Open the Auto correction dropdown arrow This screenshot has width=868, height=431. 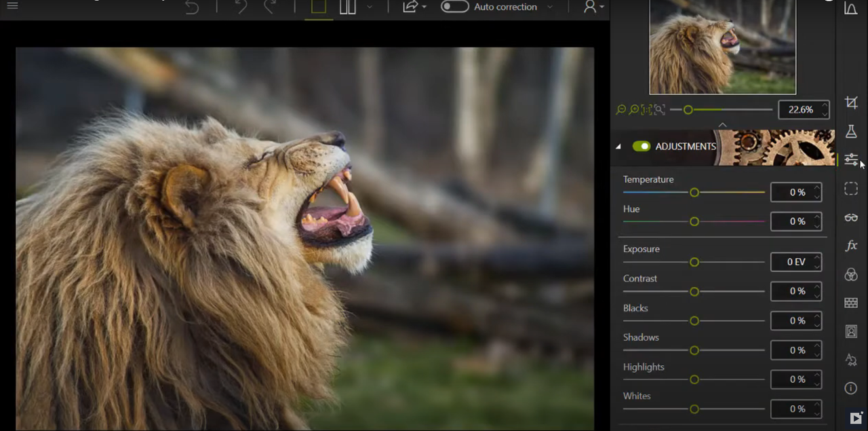[x=549, y=7]
